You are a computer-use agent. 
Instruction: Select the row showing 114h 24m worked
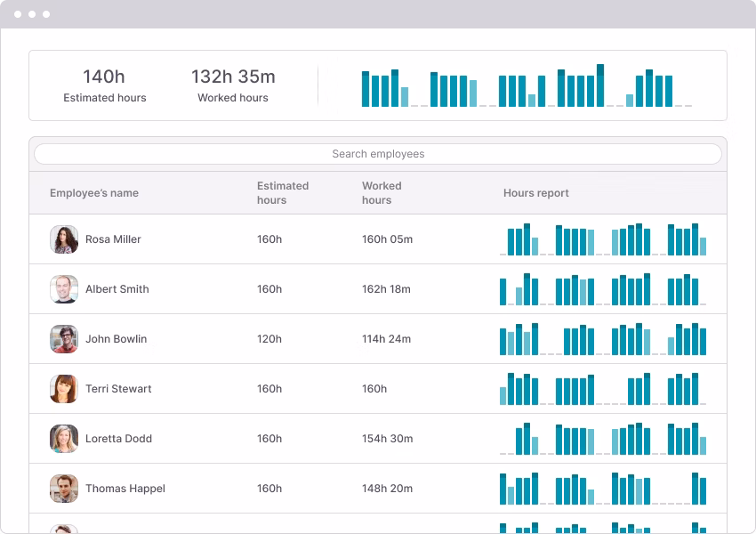click(386, 339)
